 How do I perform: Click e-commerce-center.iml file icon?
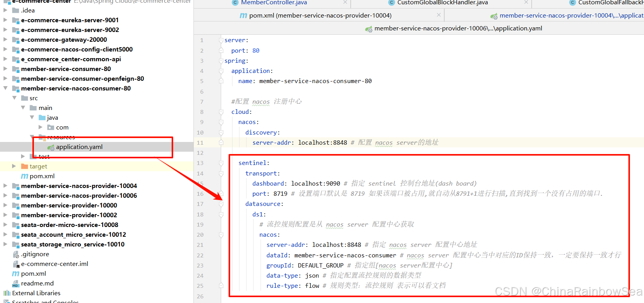coord(16,264)
